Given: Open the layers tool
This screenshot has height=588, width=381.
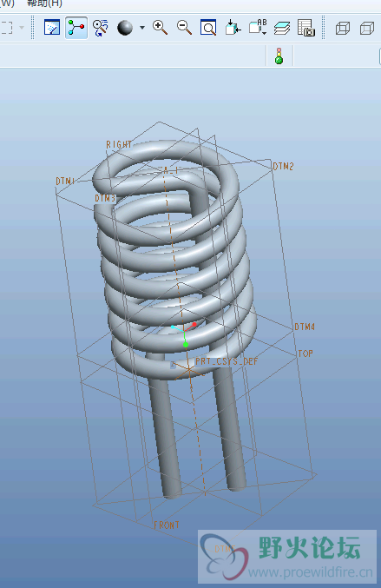Looking at the screenshot, I should (x=282, y=28).
